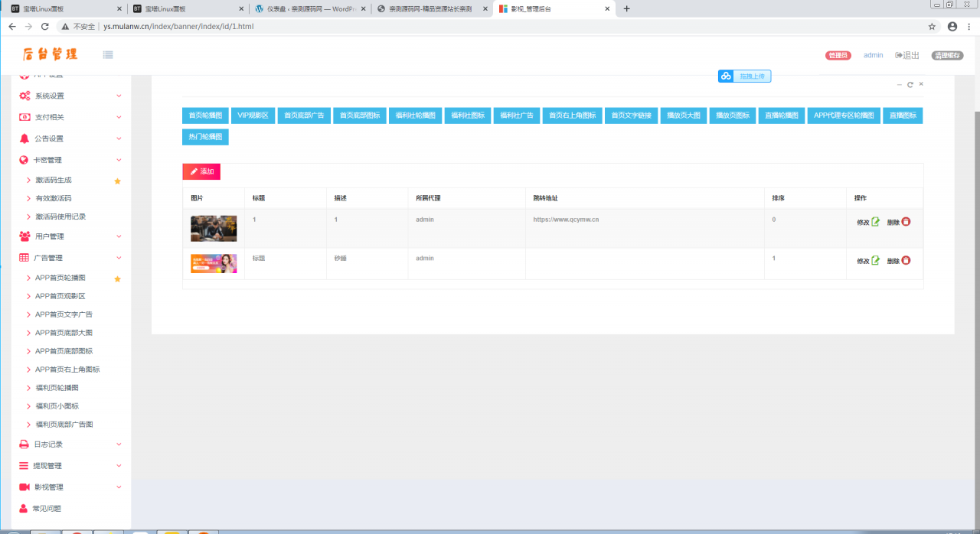Click the 支付相关 money icon
This screenshot has height=534, width=980.
click(24, 117)
